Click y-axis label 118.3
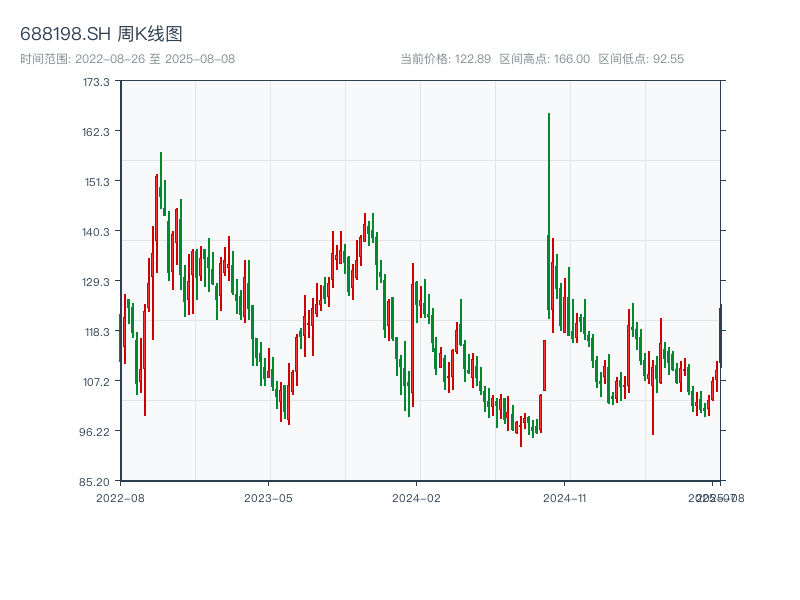This screenshot has height=600, width=800. [97, 332]
